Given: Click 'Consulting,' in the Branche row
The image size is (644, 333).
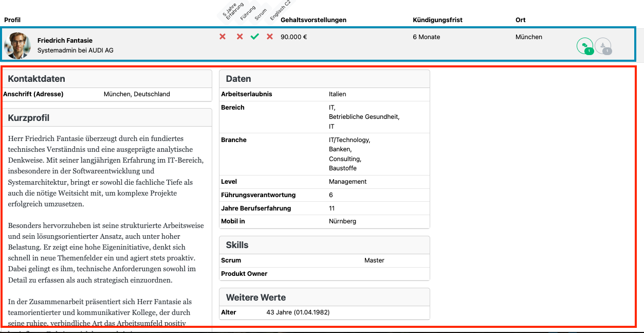Looking at the screenshot, I should (x=345, y=159).
